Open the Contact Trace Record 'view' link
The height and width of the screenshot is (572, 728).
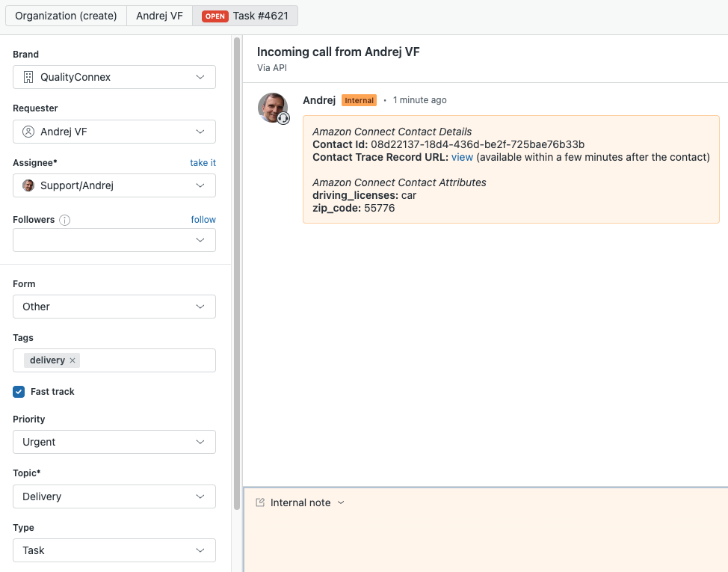point(462,157)
